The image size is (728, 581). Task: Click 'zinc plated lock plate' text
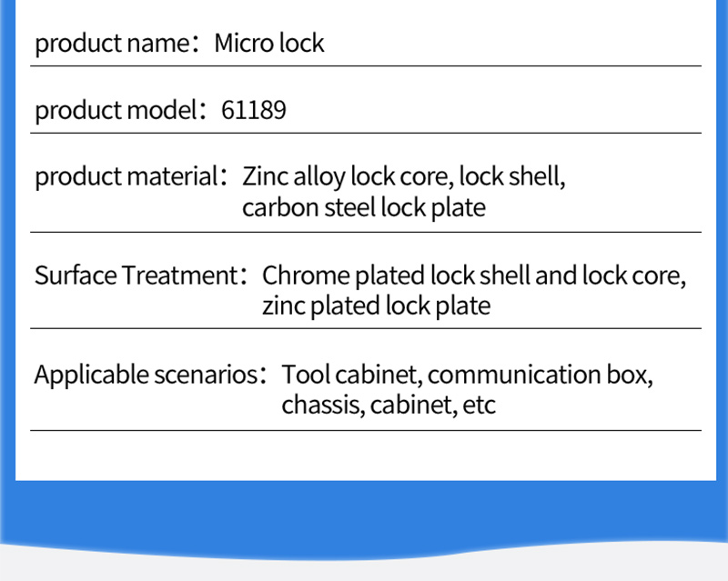376,306
